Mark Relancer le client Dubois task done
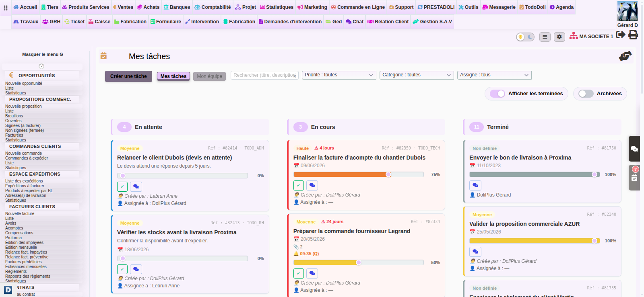644x297 pixels. click(122, 186)
